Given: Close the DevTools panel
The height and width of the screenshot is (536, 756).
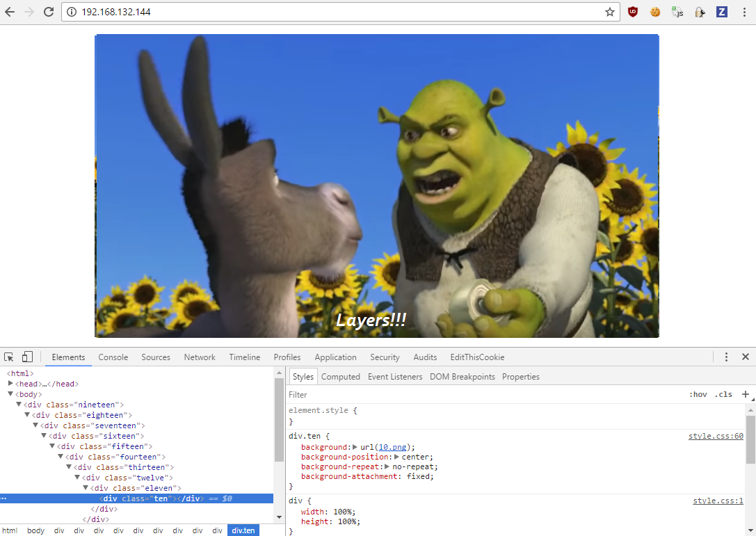Looking at the screenshot, I should tap(746, 357).
